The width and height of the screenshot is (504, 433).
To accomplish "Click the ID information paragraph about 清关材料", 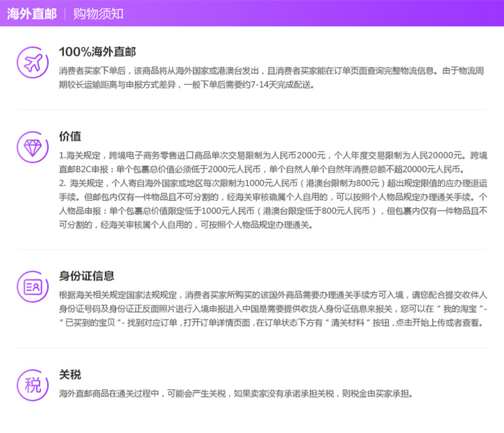I will (x=274, y=309).
